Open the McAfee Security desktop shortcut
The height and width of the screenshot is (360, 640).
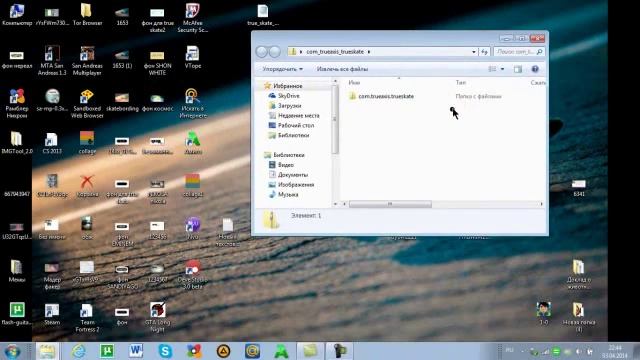click(192, 18)
